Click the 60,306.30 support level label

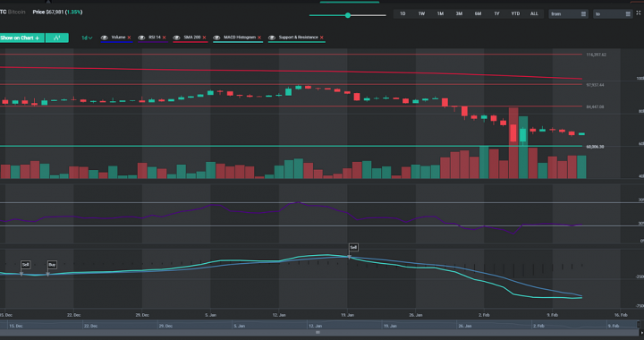pyautogui.click(x=595, y=147)
